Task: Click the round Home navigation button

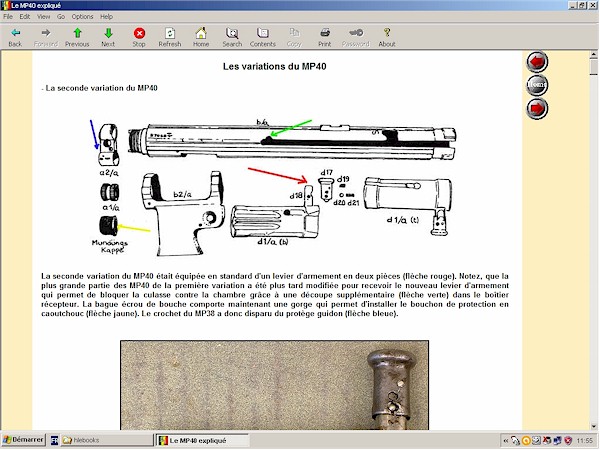Action: point(537,85)
